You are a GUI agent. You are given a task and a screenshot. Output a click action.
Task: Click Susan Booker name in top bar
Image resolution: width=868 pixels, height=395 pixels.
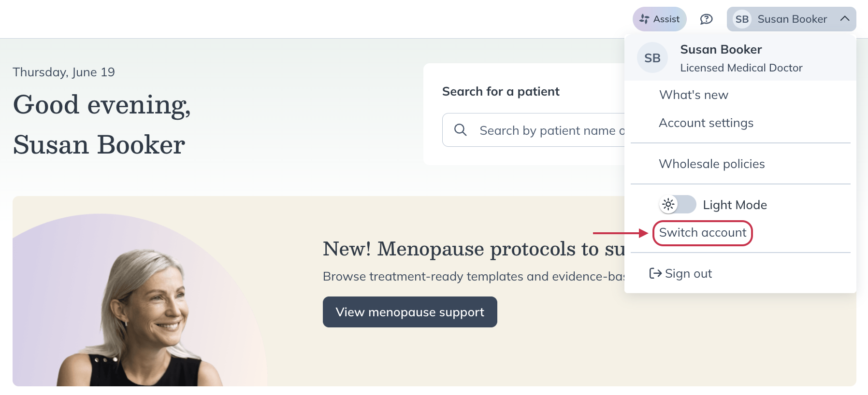click(792, 19)
